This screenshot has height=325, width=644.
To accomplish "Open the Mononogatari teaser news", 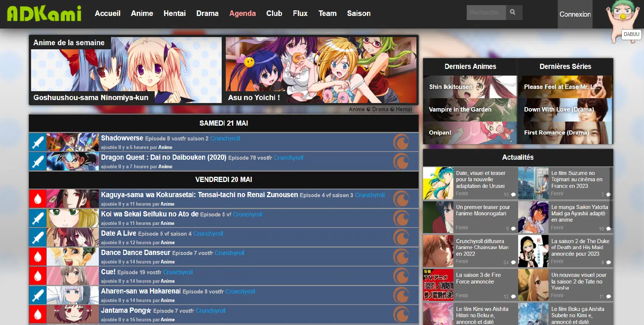I will [x=483, y=210].
